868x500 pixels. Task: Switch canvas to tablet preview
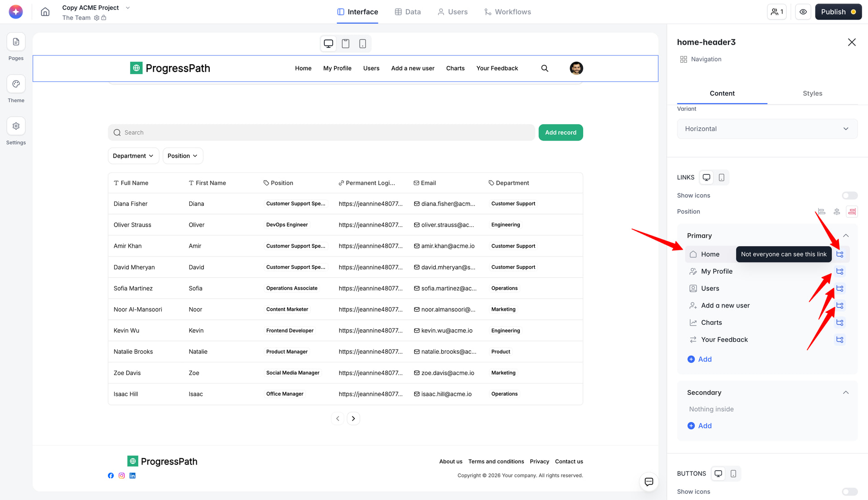pos(345,44)
